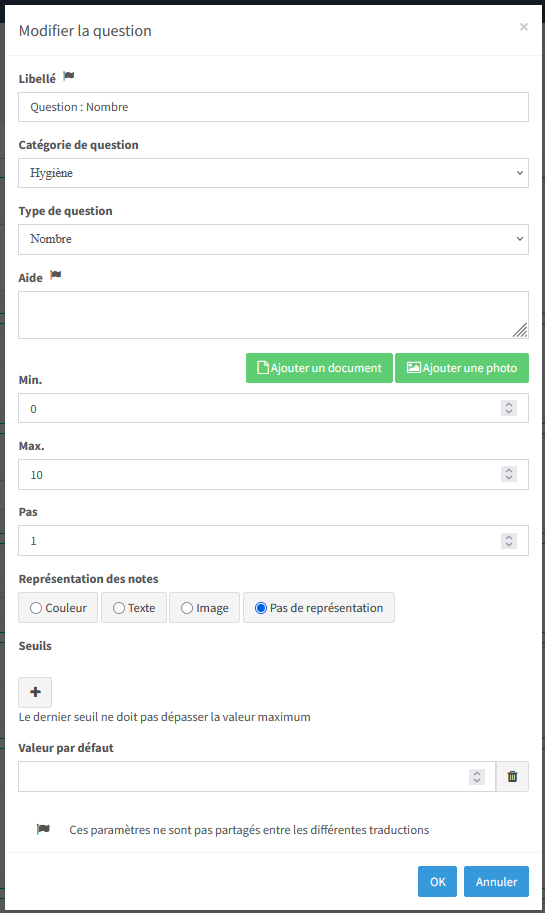
Task: Click the translation flag icon beside Libellé
Action: 69,76
